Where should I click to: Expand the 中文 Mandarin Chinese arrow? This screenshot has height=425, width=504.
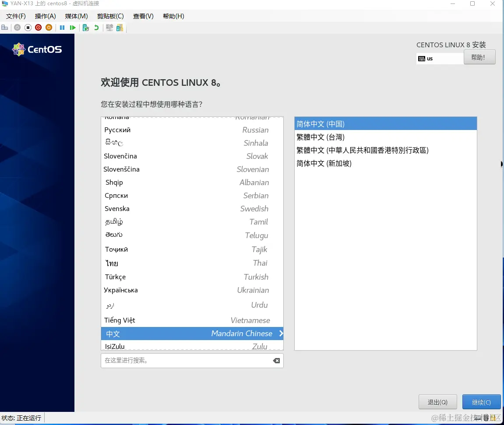pos(281,334)
